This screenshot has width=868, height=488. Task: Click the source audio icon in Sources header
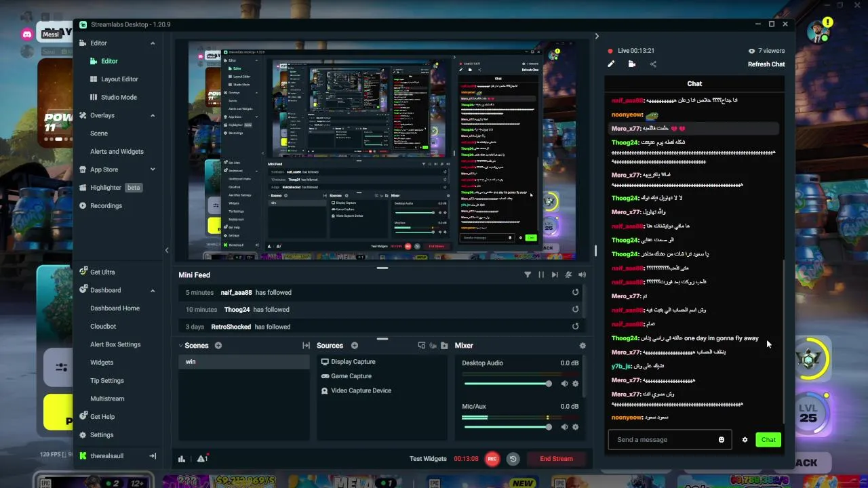[x=433, y=346]
